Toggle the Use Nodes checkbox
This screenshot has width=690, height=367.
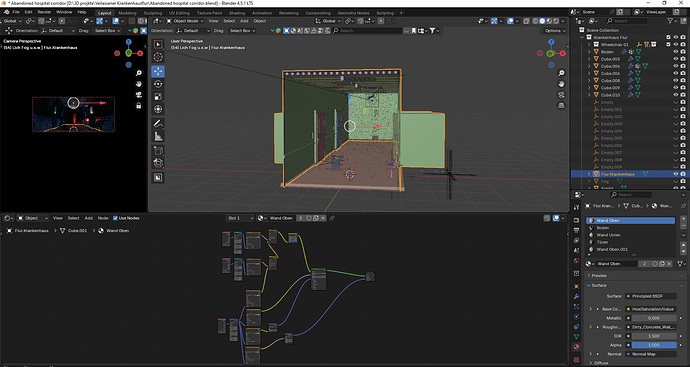coord(115,218)
